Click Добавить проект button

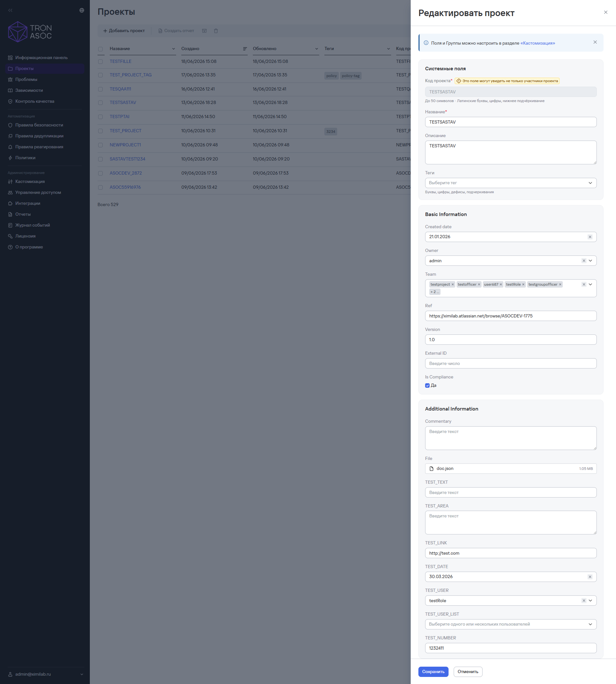point(124,31)
